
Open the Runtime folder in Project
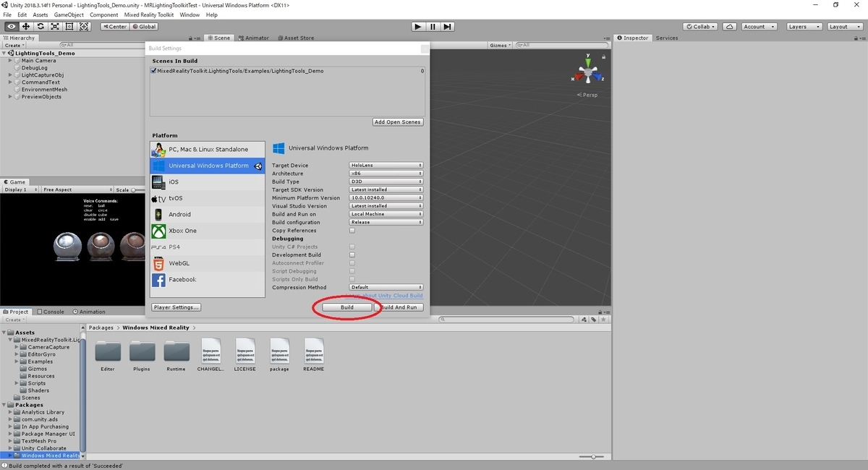(176, 355)
